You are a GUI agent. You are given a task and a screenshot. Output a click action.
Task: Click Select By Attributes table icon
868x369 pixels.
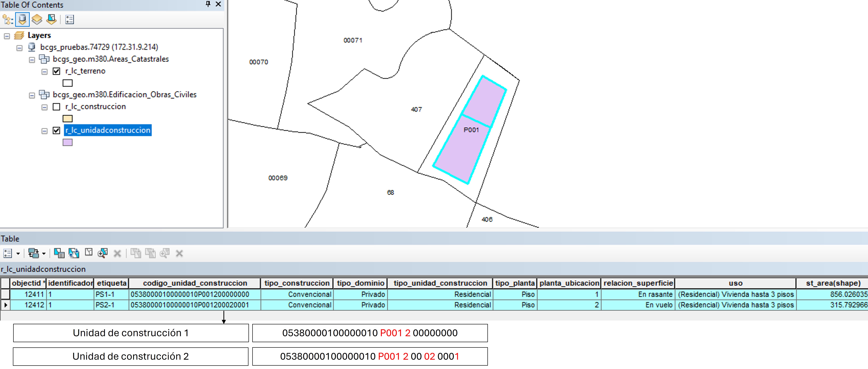(59, 253)
